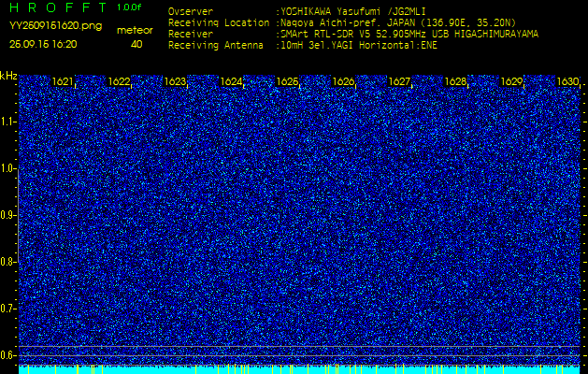Click the 1630 time axis label
Image resolution: width=588 pixels, height=374 pixels.
pyautogui.click(x=567, y=81)
